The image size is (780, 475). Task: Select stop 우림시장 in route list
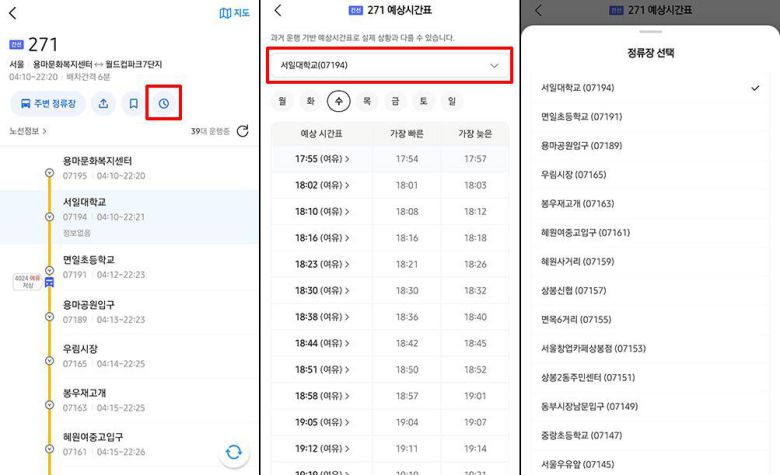(x=129, y=356)
